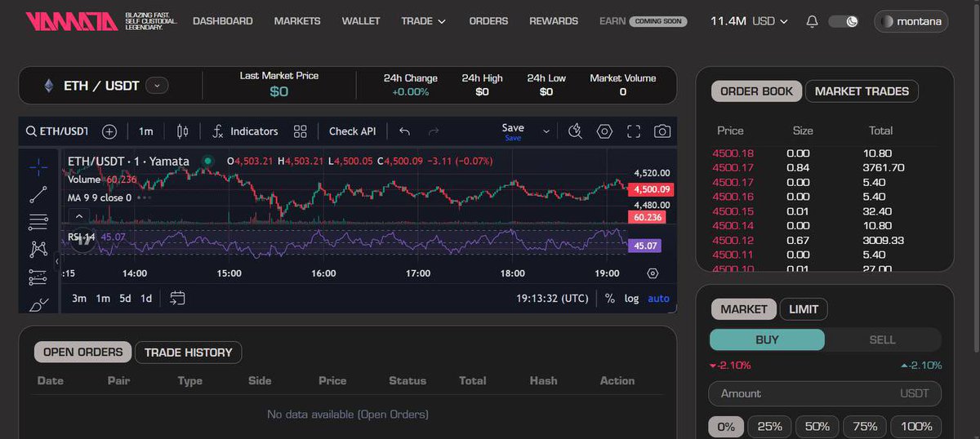This screenshot has height=439, width=980.
Task: Open the Wallet page
Action: coord(361,21)
